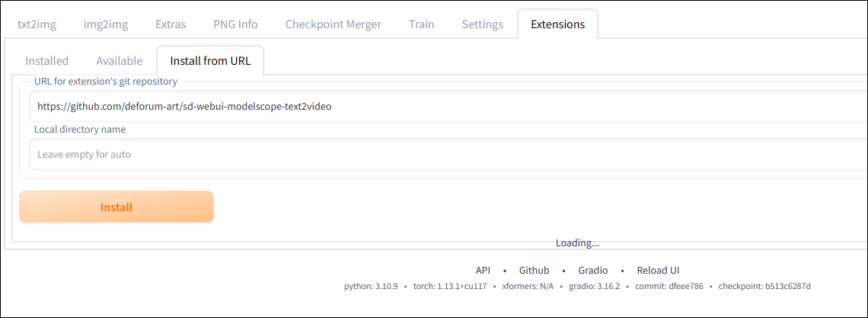Click the 'URL for extension's git repository' label
The width and height of the screenshot is (868, 318).
tap(106, 82)
